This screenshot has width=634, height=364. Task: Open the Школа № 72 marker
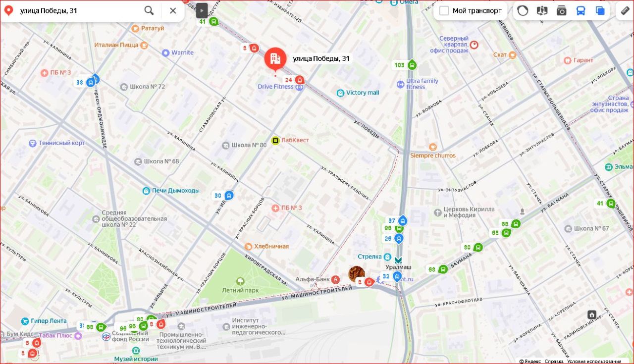[x=124, y=87]
